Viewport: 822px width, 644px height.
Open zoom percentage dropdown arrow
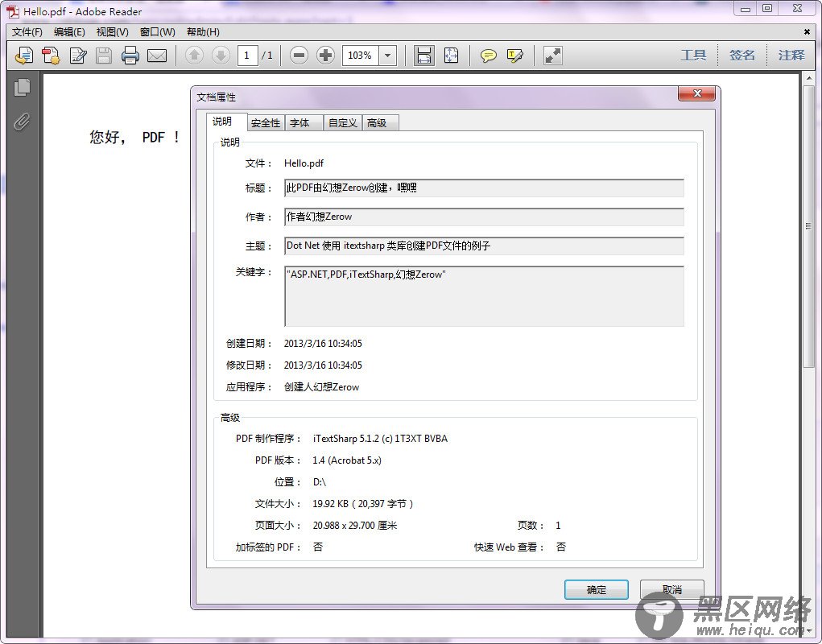tap(388, 55)
